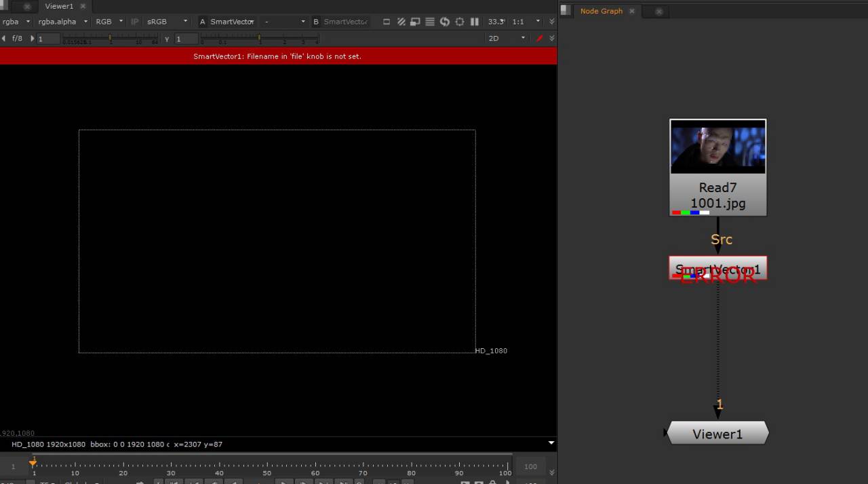868x484 pixels.
Task: Click the HD_1080 format label in viewer
Action: pos(491,351)
